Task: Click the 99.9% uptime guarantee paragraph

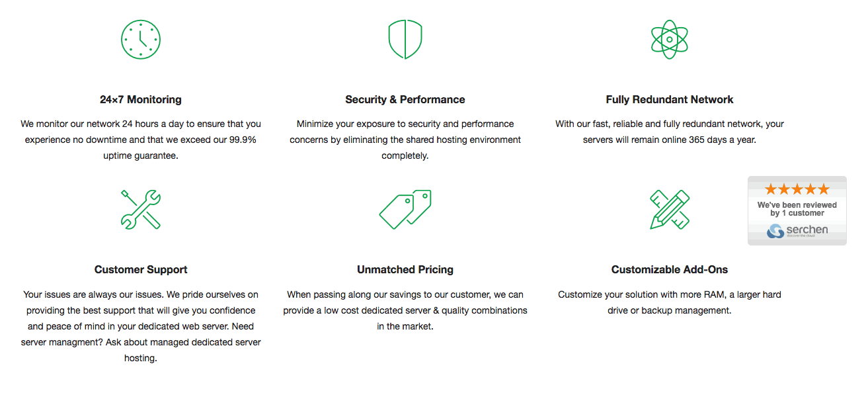Action: coord(141,140)
